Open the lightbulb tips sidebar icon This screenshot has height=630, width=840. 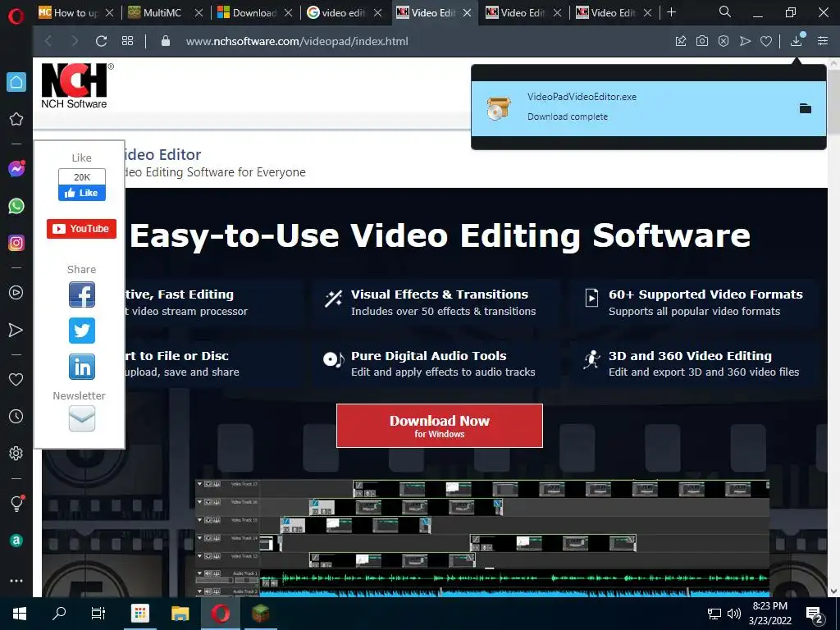point(16,503)
